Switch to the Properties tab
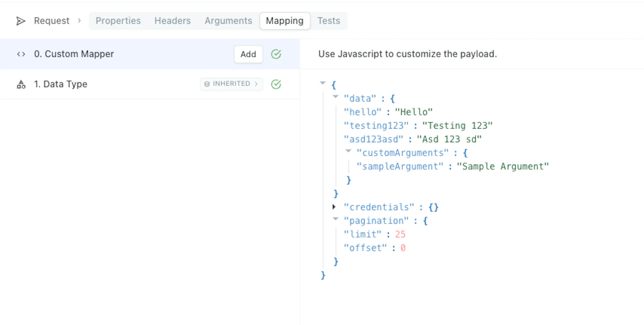This screenshot has width=644, height=325. pos(118,21)
